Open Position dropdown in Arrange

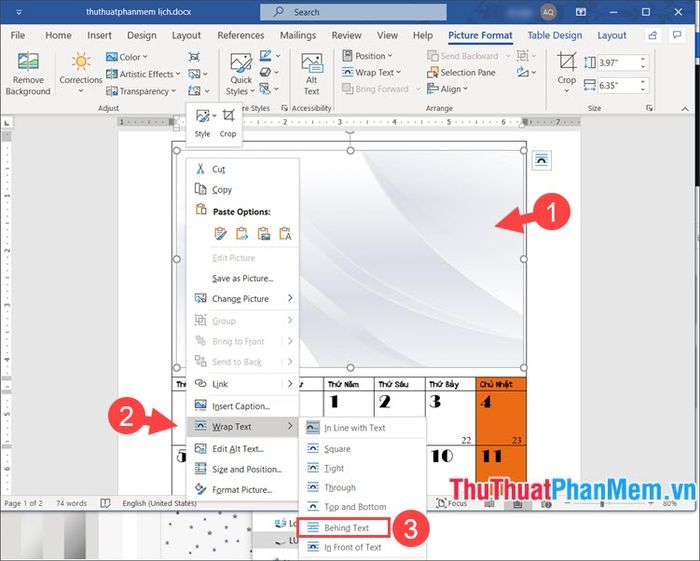coord(367,56)
